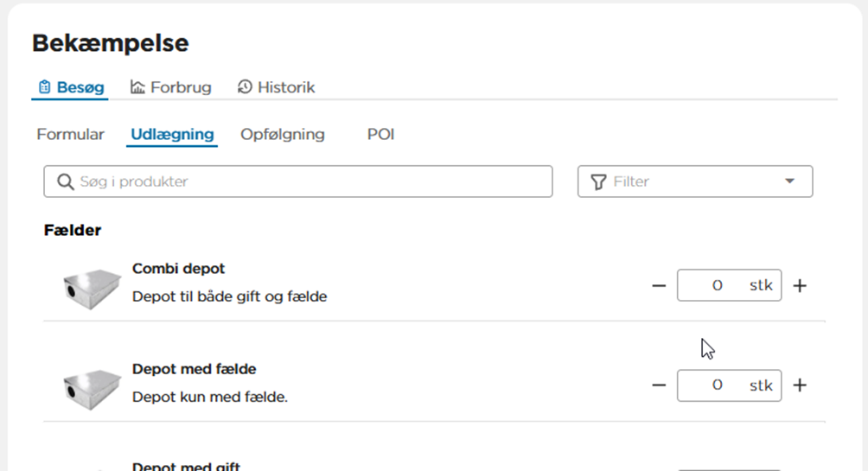Switch to the Forbrug tab
Viewport: 868px width, 471px height.
pos(170,87)
